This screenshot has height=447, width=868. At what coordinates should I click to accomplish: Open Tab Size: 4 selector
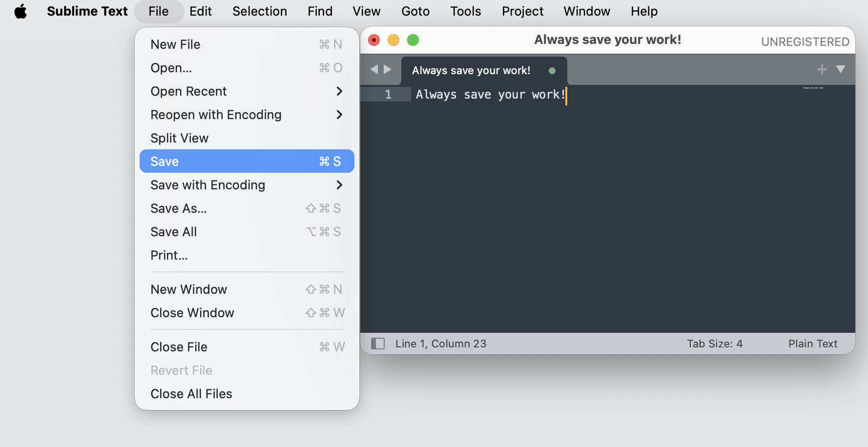(715, 344)
